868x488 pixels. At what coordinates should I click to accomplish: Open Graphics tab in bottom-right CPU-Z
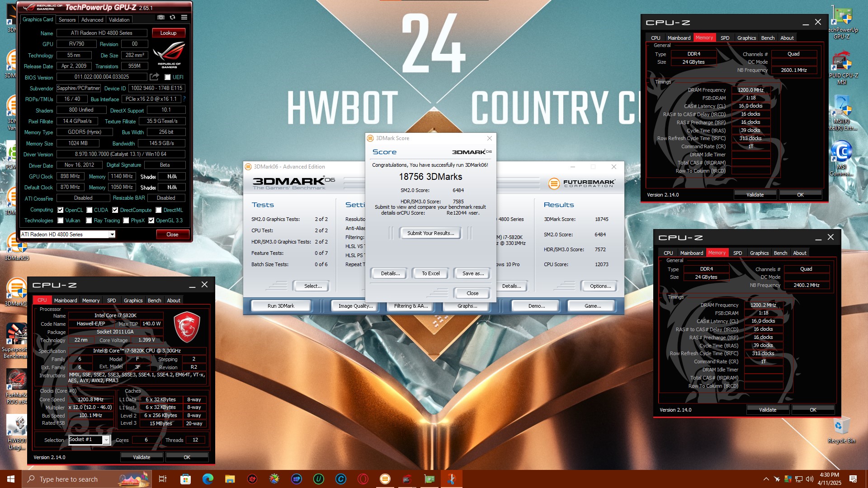(759, 253)
